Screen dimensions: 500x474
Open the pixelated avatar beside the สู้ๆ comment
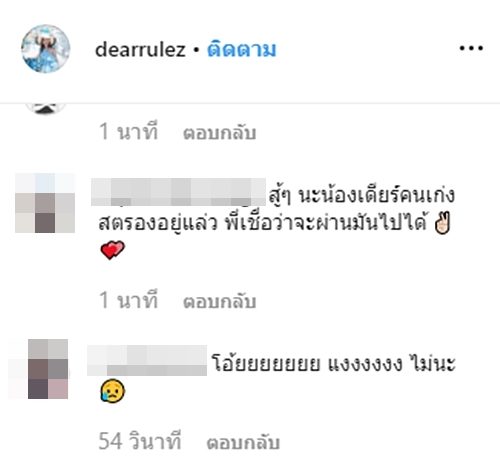[x=45, y=203]
